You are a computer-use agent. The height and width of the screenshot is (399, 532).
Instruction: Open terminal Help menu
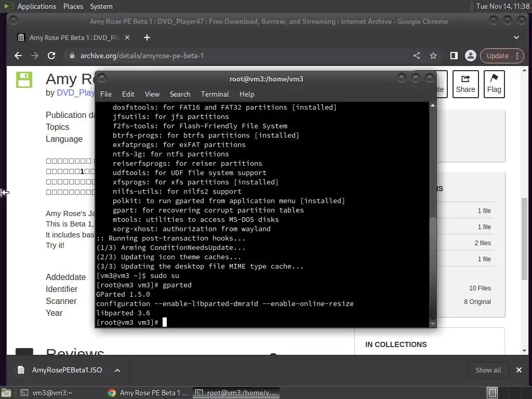click(247, 94)
